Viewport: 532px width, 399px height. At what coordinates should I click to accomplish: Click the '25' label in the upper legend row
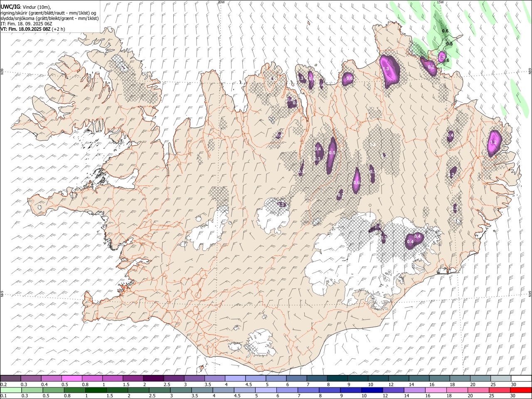pyautogui.click(x=493, y=384)
